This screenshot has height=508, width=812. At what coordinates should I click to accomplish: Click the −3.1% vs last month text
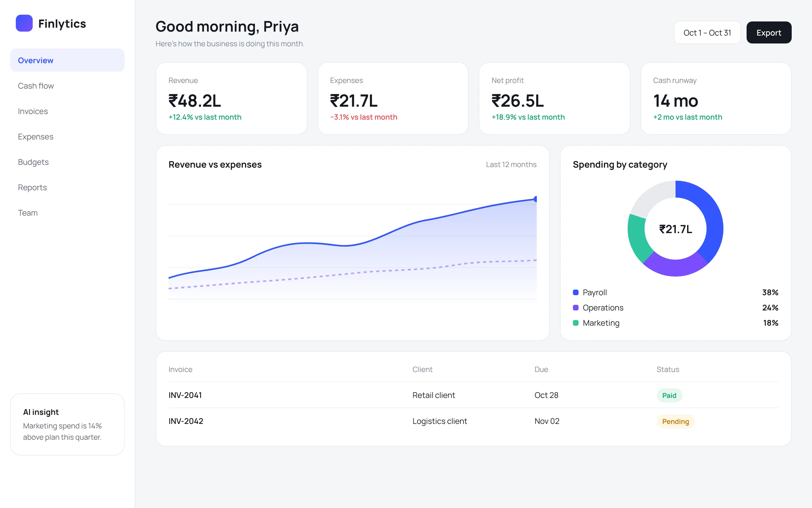[363, 117]
